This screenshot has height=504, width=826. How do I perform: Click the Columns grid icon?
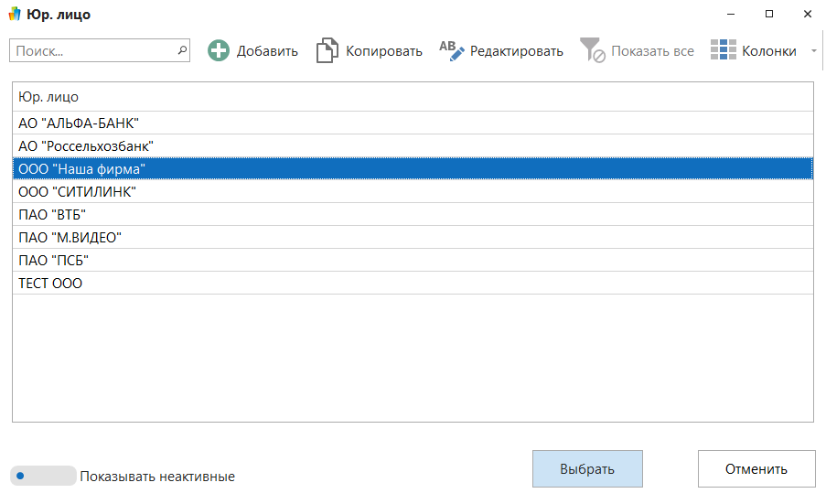click(x=723, y=51)
